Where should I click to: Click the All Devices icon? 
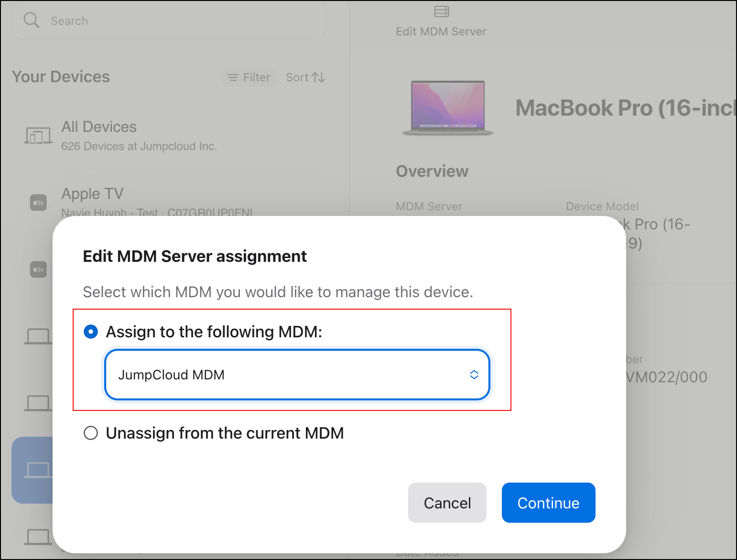(x=38, y=136)
